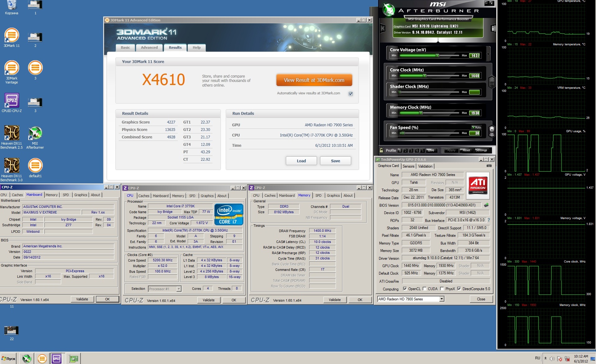Toggle the CUDA checkbox in GPU-Z

[x=424, y=289]
